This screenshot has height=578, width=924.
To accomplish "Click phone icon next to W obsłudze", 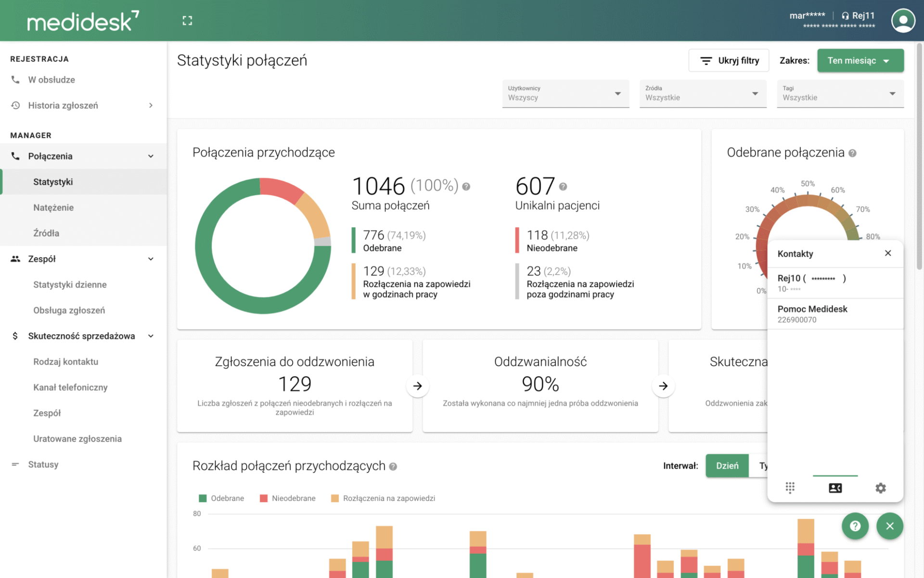I will click(15, 79).
